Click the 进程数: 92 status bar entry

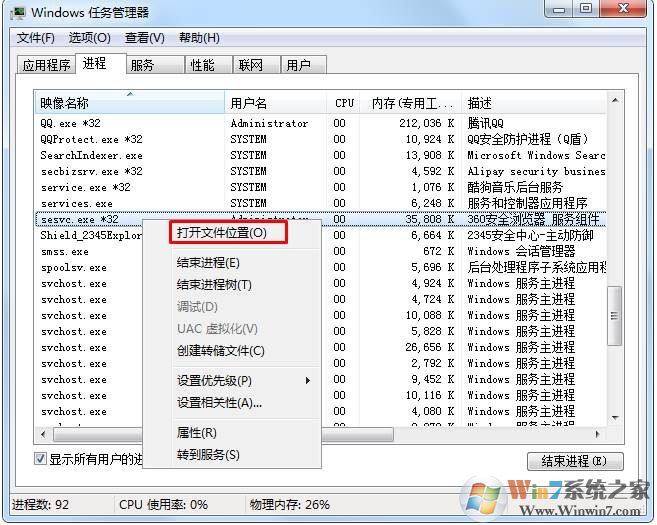(40, 504)
